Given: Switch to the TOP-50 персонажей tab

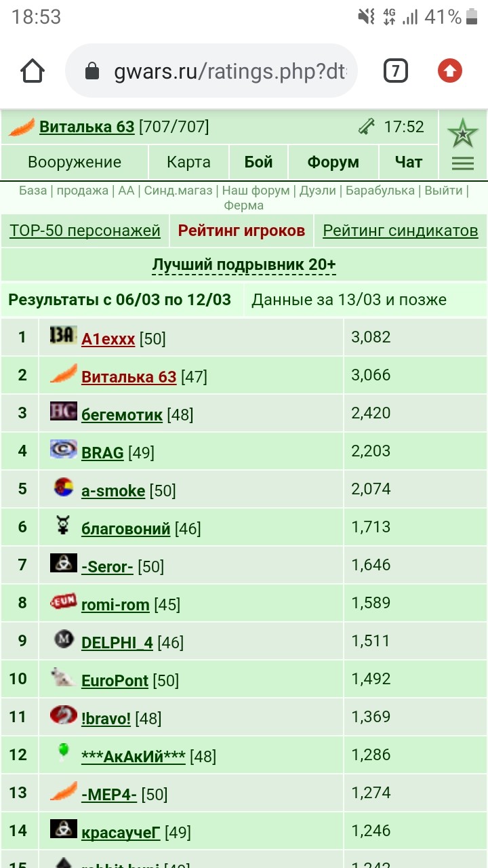Looking at the screenshot, I should tap(85, 231).
